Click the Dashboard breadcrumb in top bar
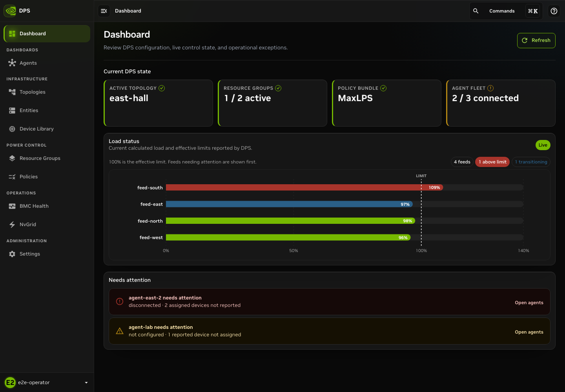Image resolution: width=565 pixels, height=392 pixels. [128, 11]
